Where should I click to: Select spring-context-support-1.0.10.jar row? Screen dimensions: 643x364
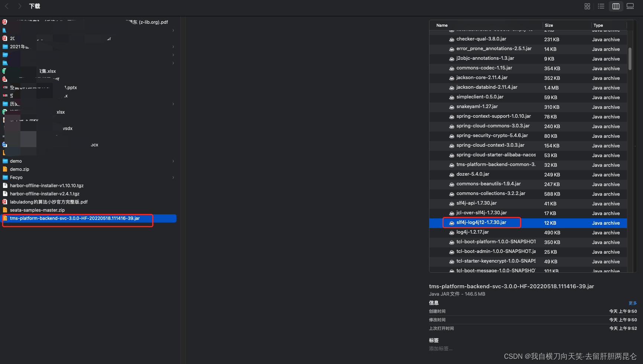point(528,117)
